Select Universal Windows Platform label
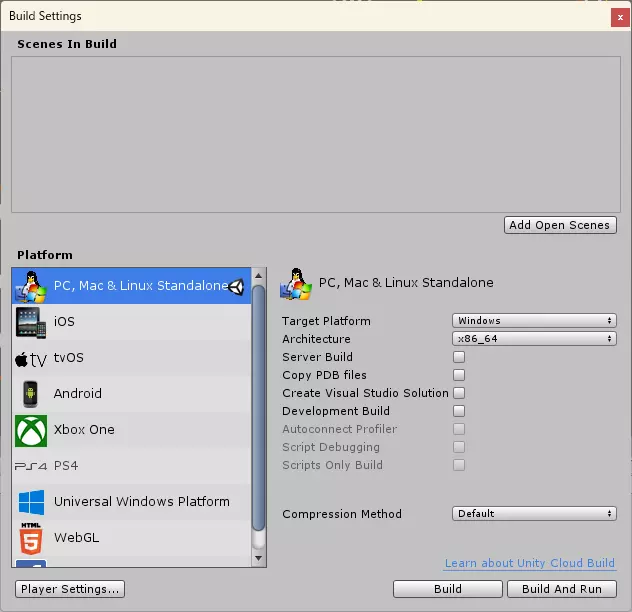This screenshot has width=632, height=612. pyautogui.click(x=142, y=502)
